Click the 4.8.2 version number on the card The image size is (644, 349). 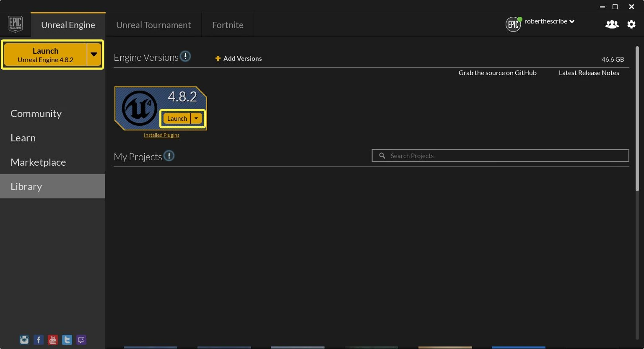[x=182, y=96]
